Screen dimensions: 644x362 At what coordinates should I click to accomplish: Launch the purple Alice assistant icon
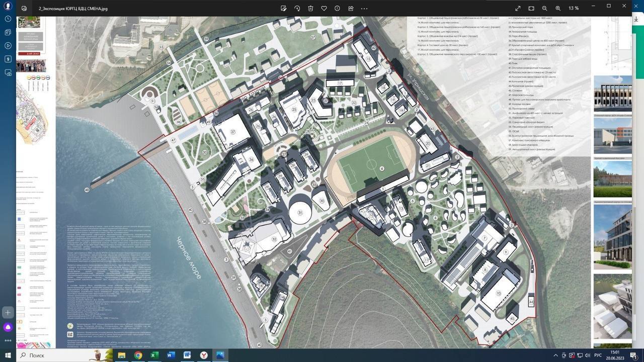pos(8,327)
